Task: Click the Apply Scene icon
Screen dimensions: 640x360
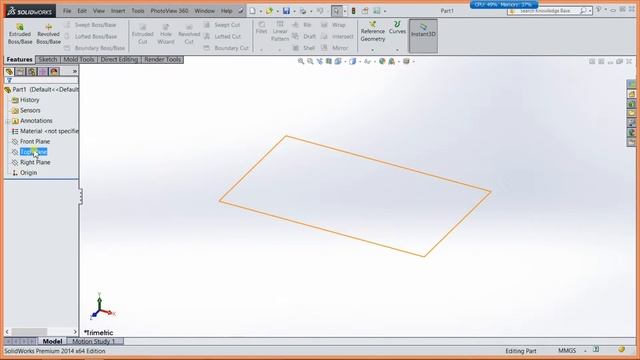Action: (x=392, y=61)
